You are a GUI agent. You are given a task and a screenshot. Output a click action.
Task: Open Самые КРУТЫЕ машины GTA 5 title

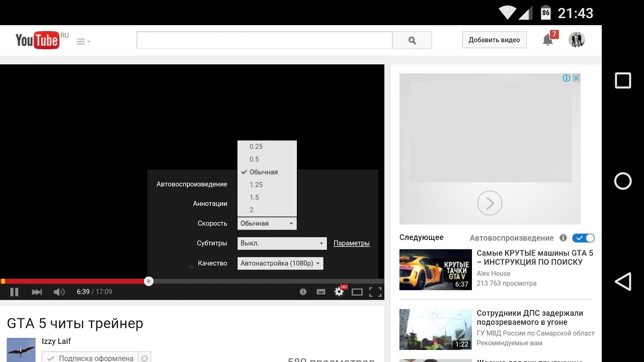coord(535,257)
